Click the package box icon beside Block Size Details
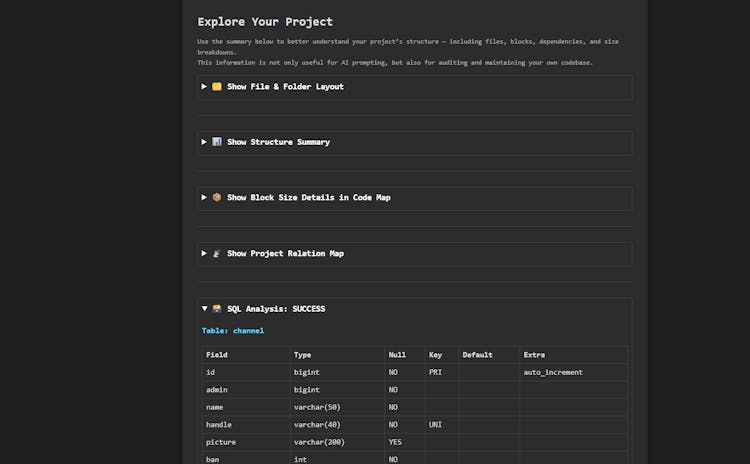The image size is (750, 464). [x=217, y=198]
